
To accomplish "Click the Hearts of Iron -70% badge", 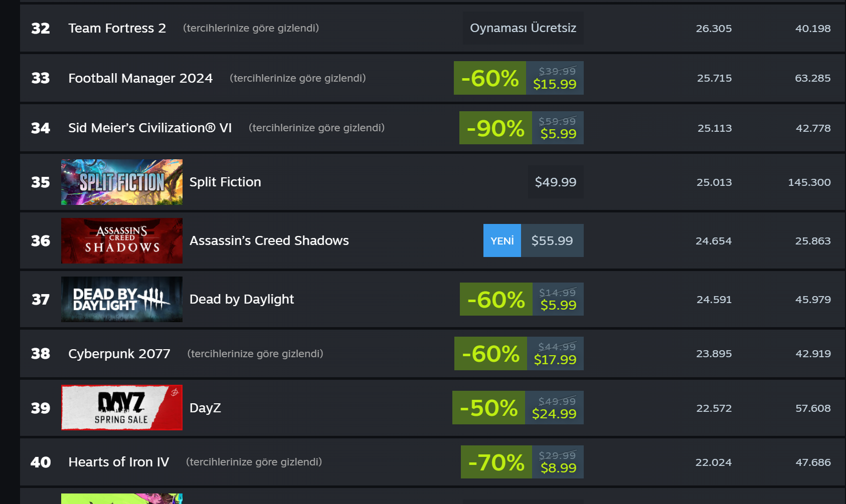I will point(496,462).
